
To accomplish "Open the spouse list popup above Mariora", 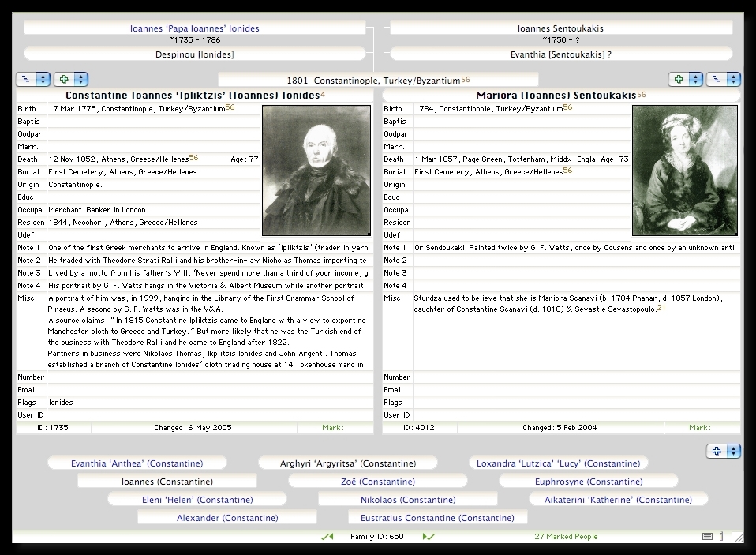I will 723,80.
